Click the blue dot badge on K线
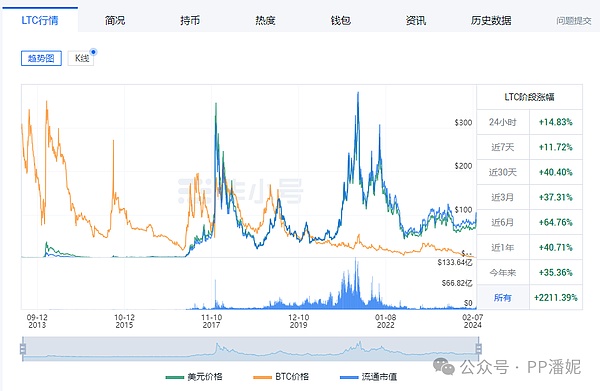This screenshot has height=391, width=600. click(x=93, y=52)
